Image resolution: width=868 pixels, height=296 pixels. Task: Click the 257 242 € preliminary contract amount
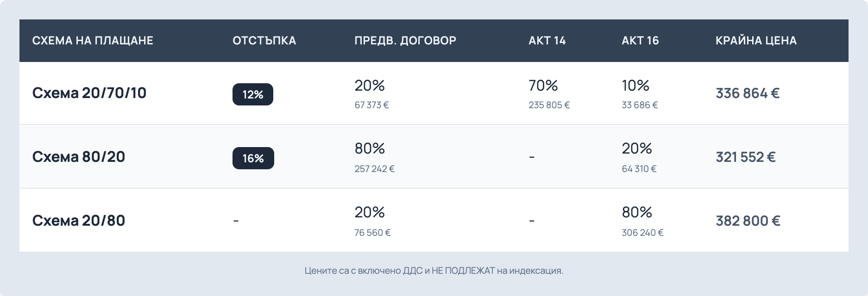coord(374,169)
